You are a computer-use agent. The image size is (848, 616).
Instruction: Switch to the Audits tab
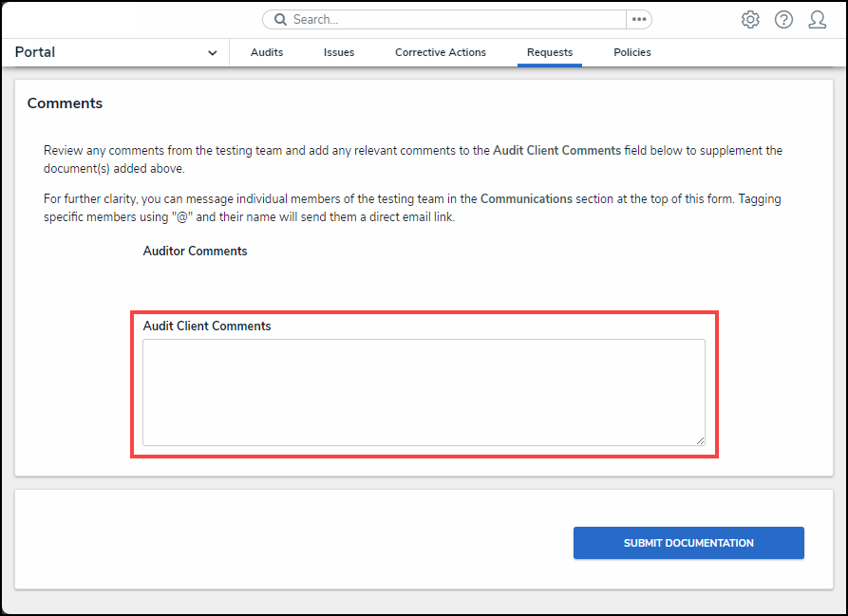[x=267, y=53]
